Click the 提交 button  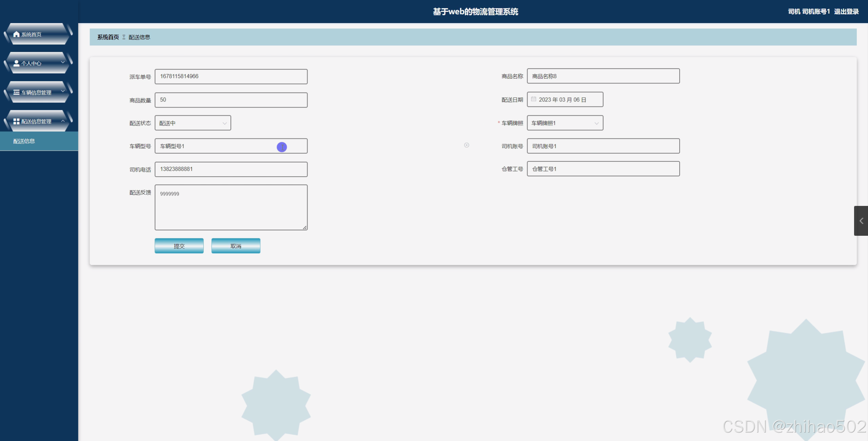pos(179,246)
